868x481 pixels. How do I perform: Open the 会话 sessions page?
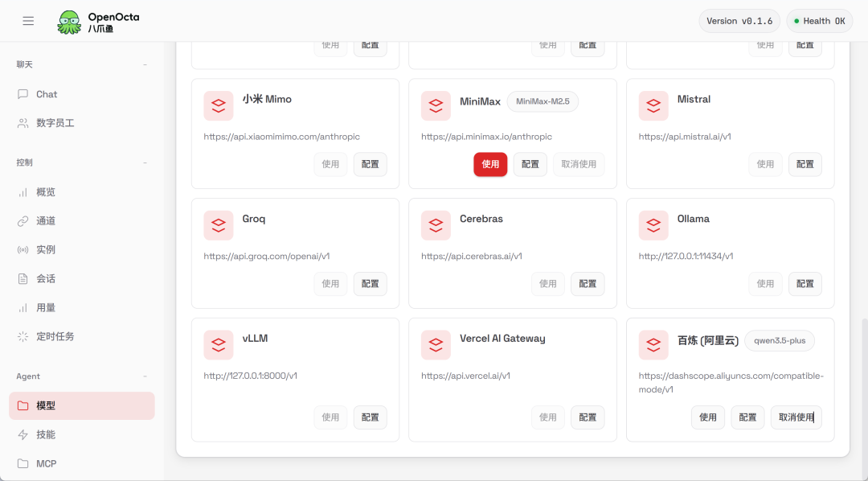(x=82, y=279)
